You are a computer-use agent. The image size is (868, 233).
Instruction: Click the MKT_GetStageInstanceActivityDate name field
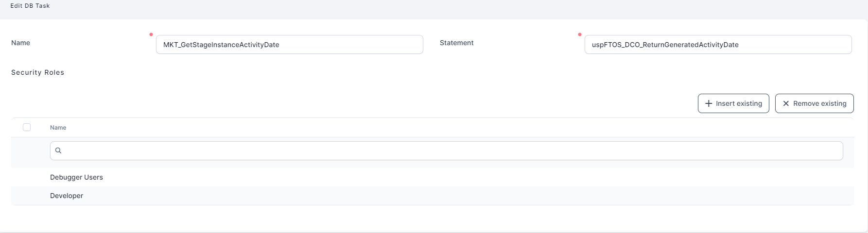point(289,45)
